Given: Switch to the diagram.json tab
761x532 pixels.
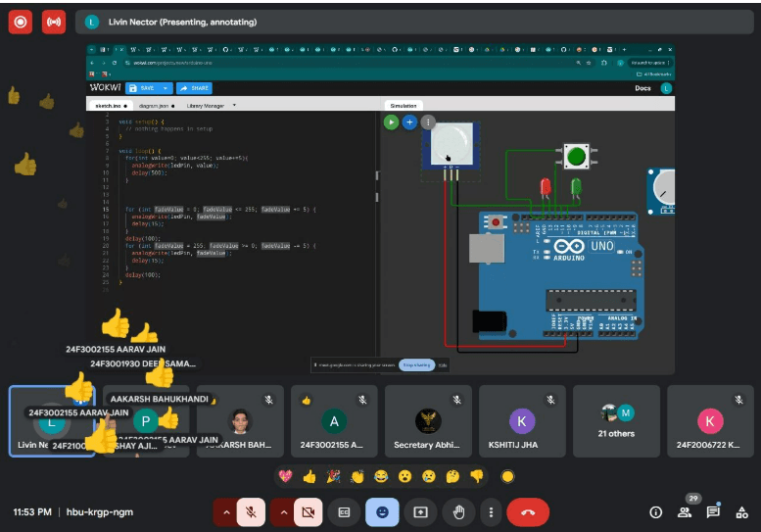Looking at the screenshot, I should [156, 106].
